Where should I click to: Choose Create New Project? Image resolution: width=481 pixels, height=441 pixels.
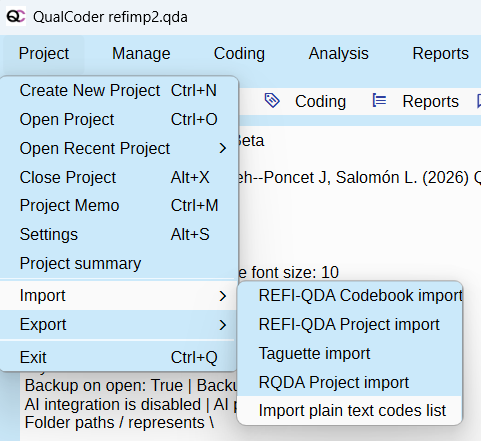point(118,90)
